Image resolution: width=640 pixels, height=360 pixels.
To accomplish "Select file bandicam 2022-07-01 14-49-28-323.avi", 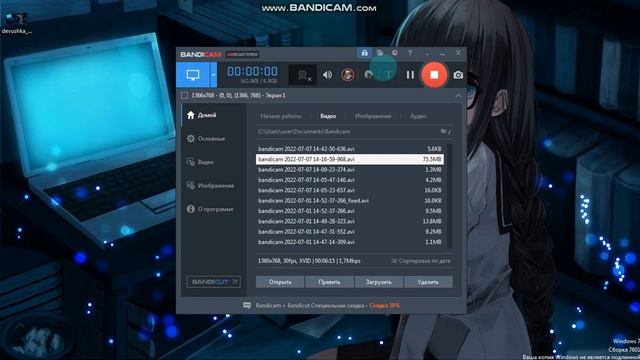I will 350,222.
